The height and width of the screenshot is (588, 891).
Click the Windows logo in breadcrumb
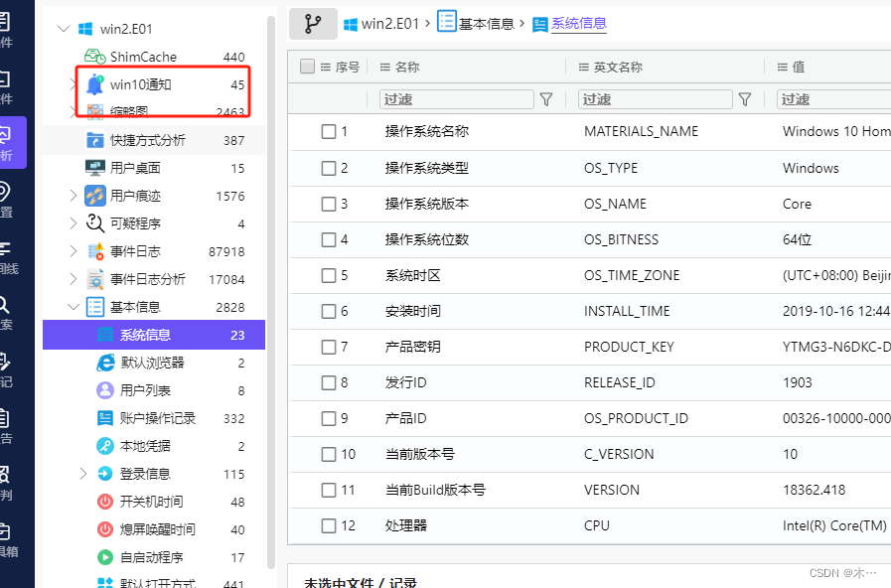351,24
